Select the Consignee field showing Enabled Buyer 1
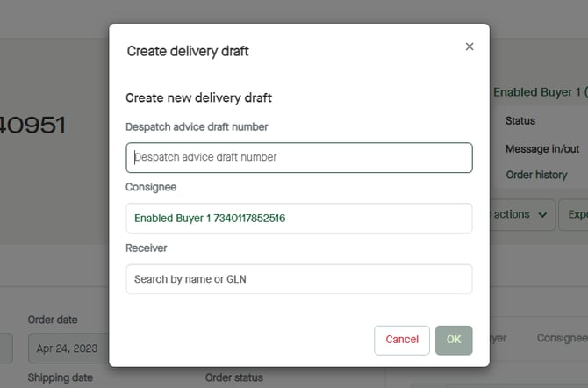588x388 pixels. (298, 218)
